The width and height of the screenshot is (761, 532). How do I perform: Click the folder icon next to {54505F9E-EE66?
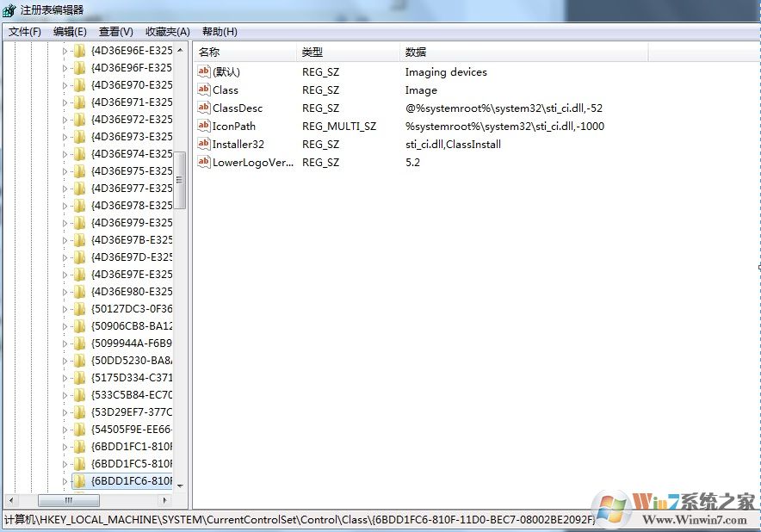pyautogui.click(x=78, y=429)
